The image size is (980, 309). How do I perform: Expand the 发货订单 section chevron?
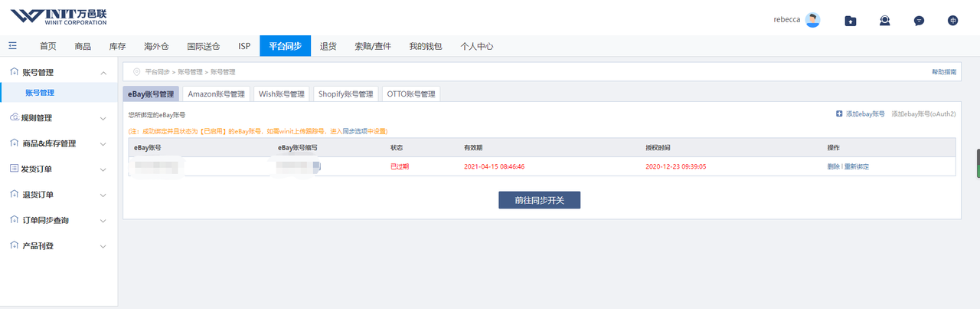[103, 169]
